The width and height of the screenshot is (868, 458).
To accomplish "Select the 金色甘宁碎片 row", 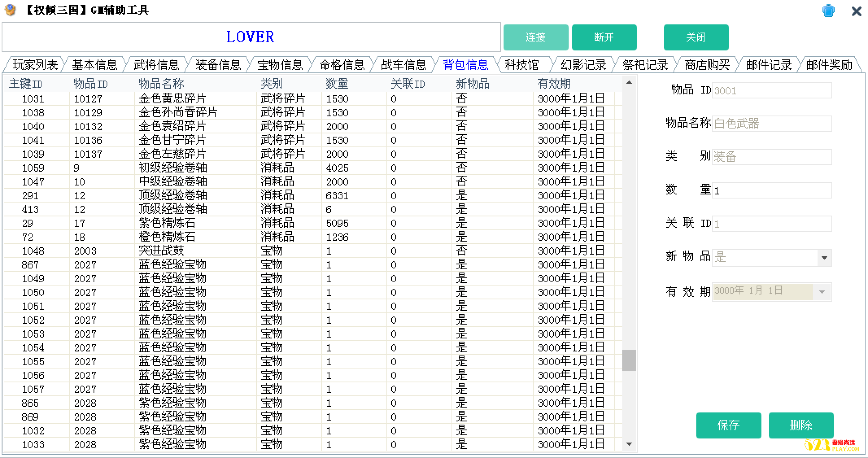I will point(313,140).
